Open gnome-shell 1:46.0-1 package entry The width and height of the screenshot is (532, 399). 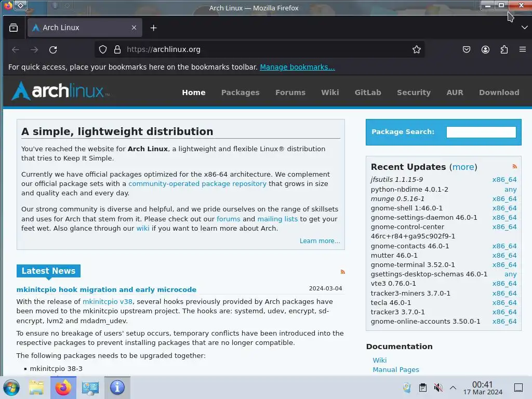[406, 208]
